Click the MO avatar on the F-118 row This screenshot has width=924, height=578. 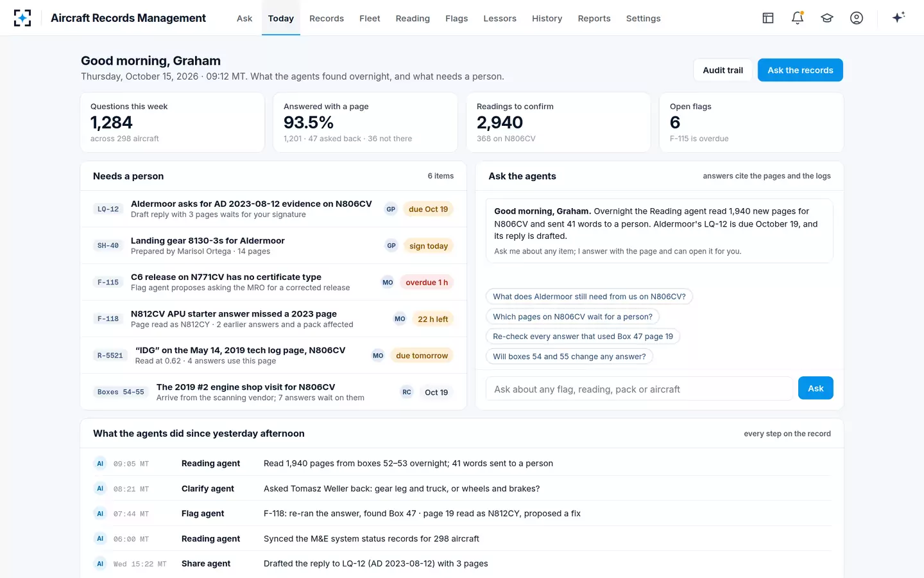click(x=400, y=319)
